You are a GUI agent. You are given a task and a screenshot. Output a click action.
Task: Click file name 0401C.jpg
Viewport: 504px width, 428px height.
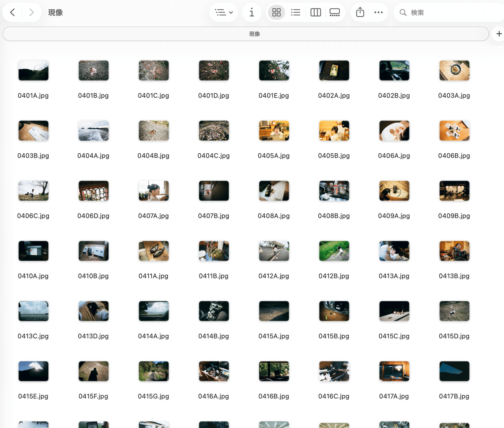(x=153, y=95)
